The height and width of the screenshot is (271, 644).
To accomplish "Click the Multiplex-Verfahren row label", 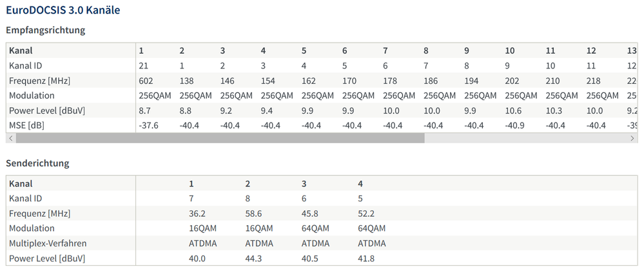I will click(x=48, y=243).
